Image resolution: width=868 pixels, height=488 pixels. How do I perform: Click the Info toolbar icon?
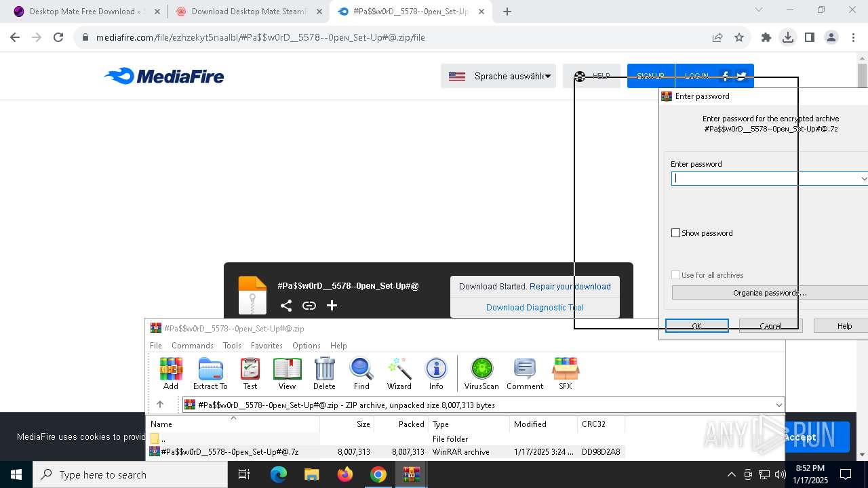(x=436, y=374)
